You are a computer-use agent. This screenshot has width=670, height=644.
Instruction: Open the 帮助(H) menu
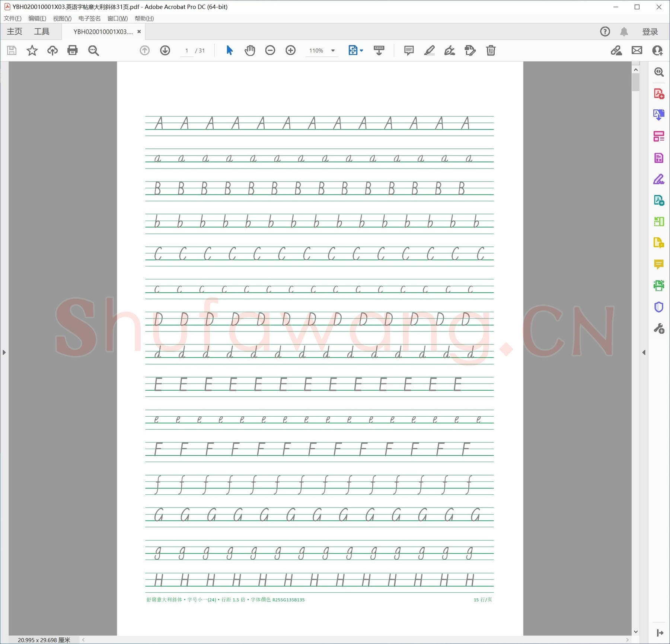point(144,18)
